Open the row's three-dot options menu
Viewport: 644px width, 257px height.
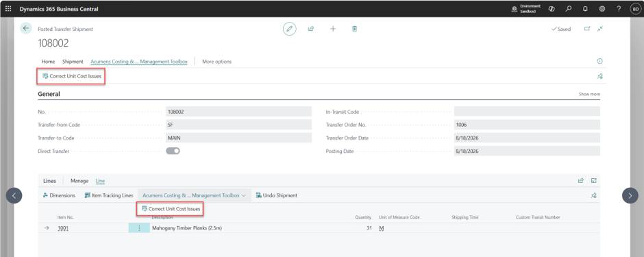[x=139, y=228]
